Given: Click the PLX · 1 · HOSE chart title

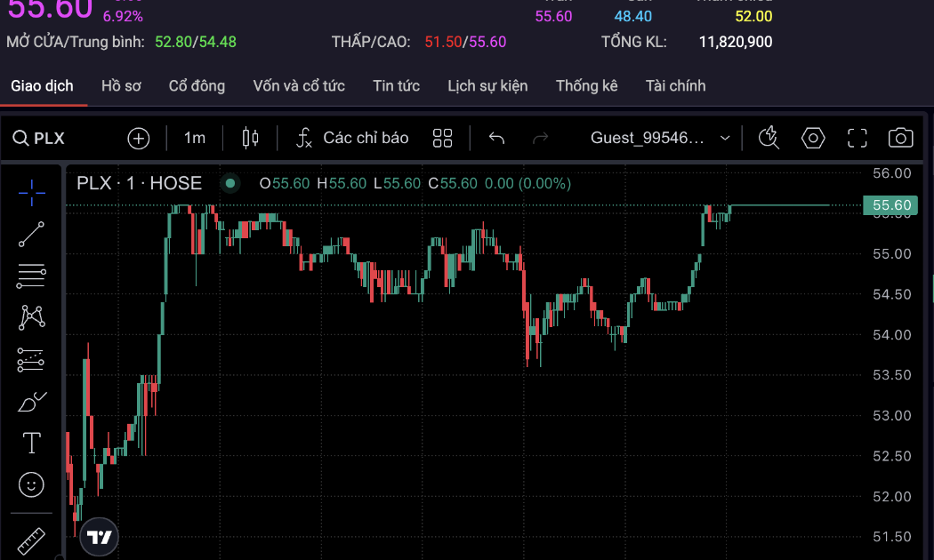Looking at the screenshot, I should point(140,183).
